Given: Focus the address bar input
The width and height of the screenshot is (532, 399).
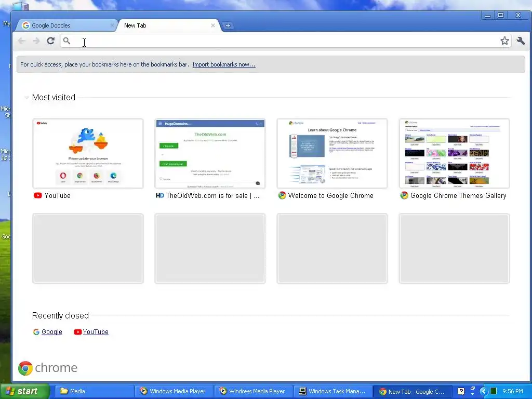Looking at the screenshot, I should 285,41.
